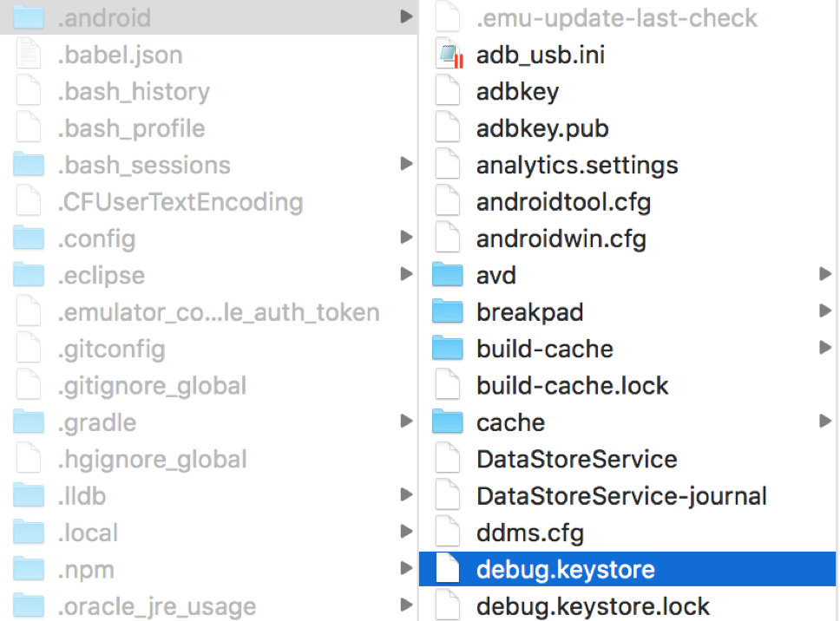Click the .config folder icon
The image size is (840, 621).
pos(29,238)
